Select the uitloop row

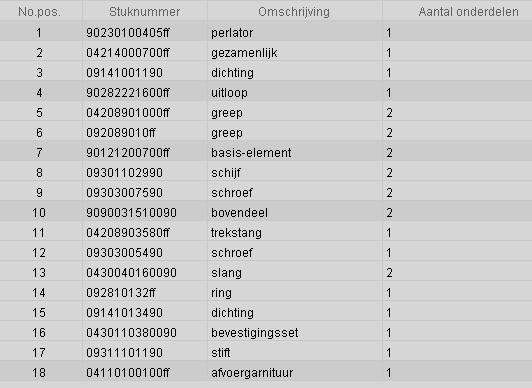pyautogui.click(x=266, y=93)
